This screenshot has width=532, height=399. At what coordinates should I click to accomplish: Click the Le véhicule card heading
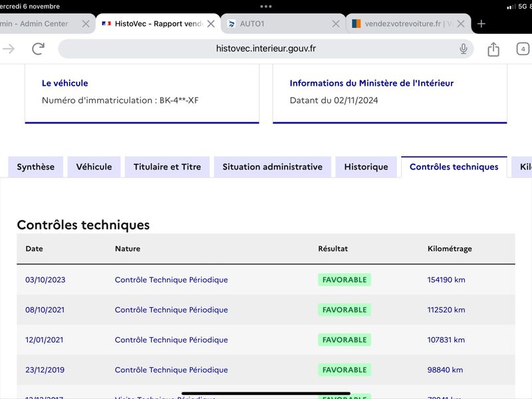pos(65,83)
